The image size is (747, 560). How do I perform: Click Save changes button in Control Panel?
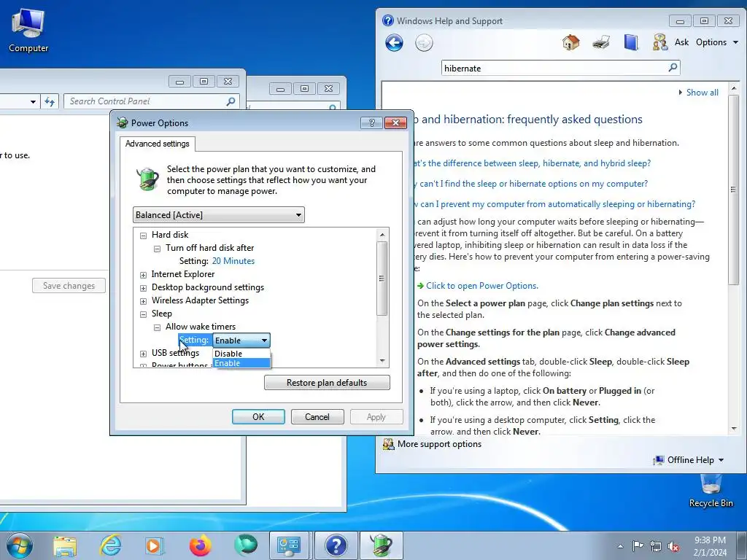[x=69, y=286]
